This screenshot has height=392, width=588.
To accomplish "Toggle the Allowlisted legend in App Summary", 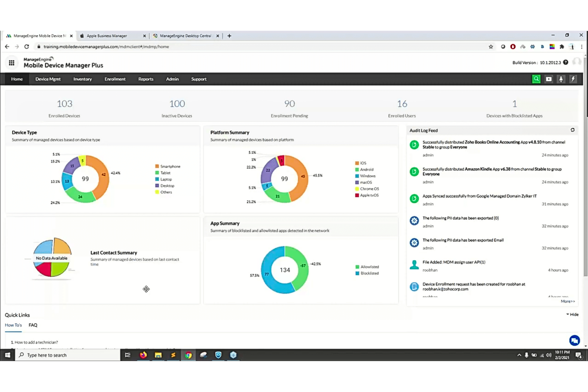I will pyautogui.click(x=367, y=267).
